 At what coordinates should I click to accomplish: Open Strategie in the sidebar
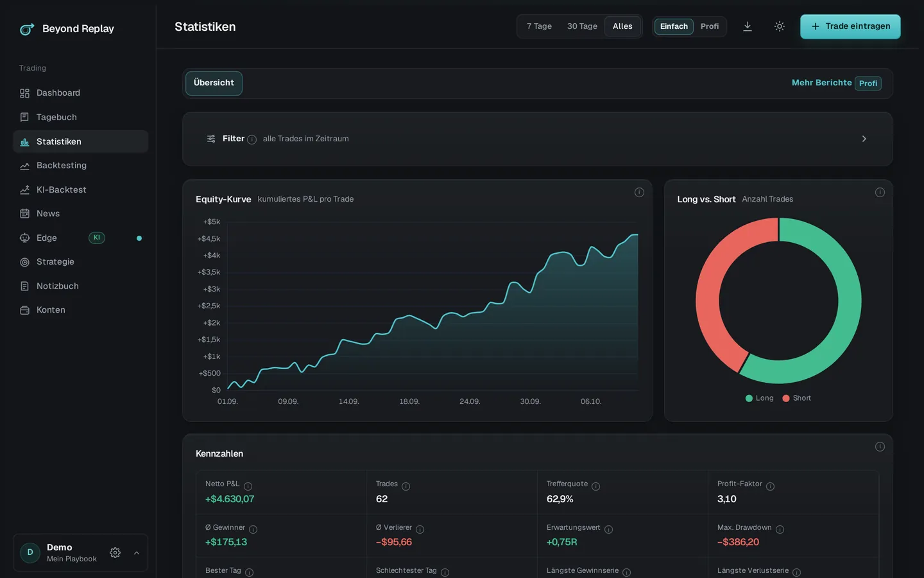tap(80, 261)
